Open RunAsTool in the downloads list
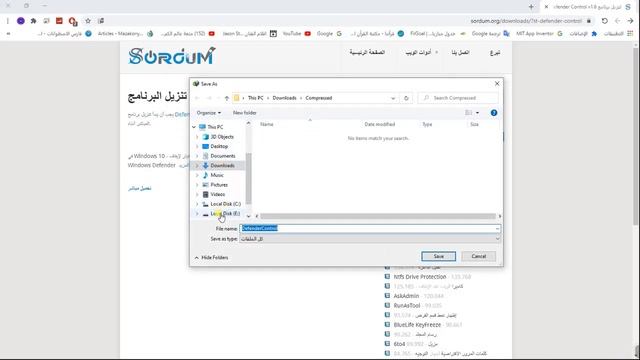This screenshot has width=640, height=360. (x=407, y=305)
